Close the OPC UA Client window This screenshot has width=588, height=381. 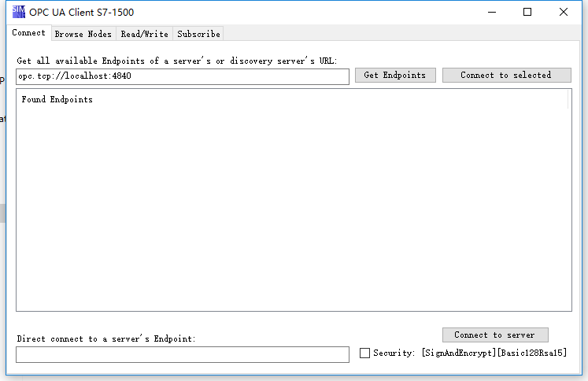pos(564,12)
